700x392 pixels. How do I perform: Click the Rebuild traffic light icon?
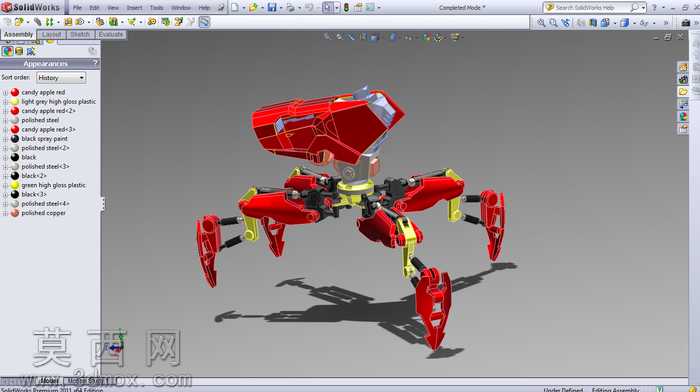pos(346,8)
